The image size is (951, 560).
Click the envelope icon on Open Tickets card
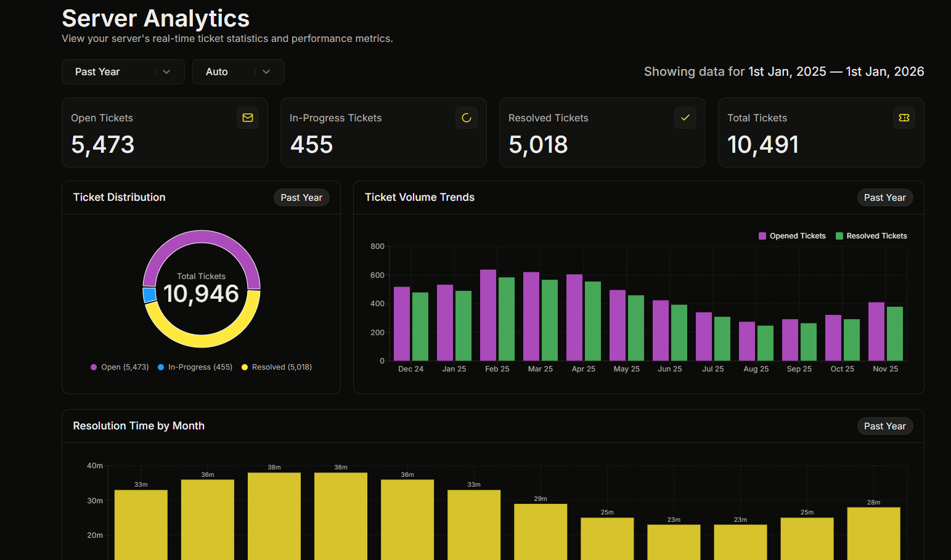pos(248,118)
